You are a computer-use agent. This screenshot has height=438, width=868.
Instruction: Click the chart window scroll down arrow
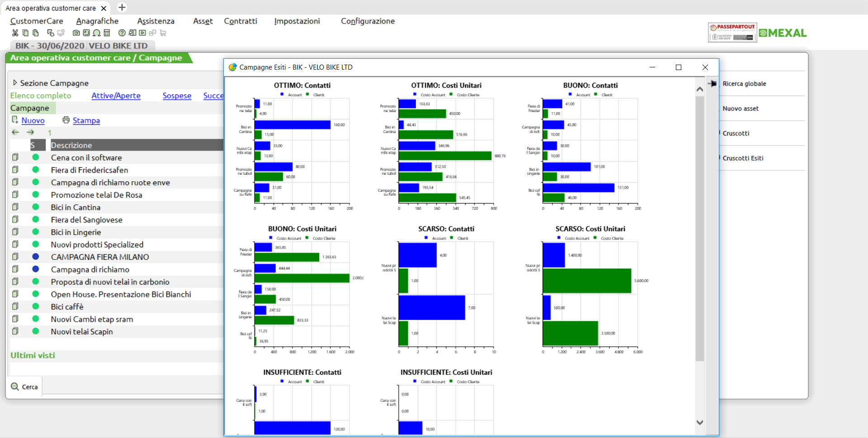pos(699,423)
